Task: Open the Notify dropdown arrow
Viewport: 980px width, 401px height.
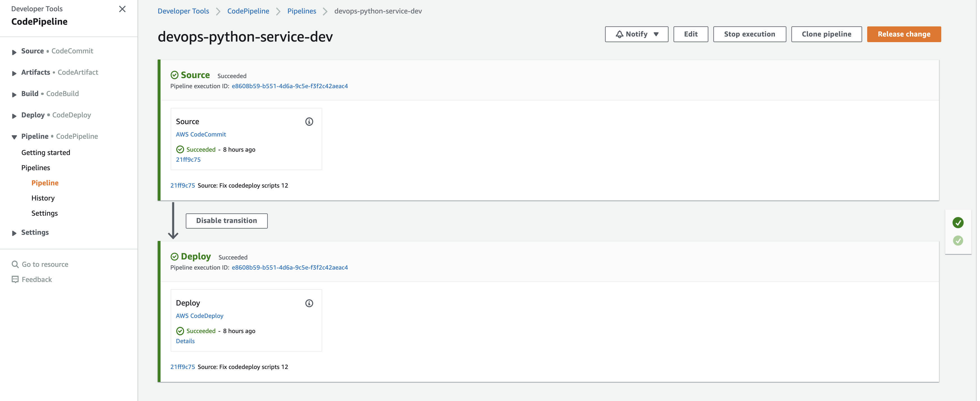Action: 656,34
